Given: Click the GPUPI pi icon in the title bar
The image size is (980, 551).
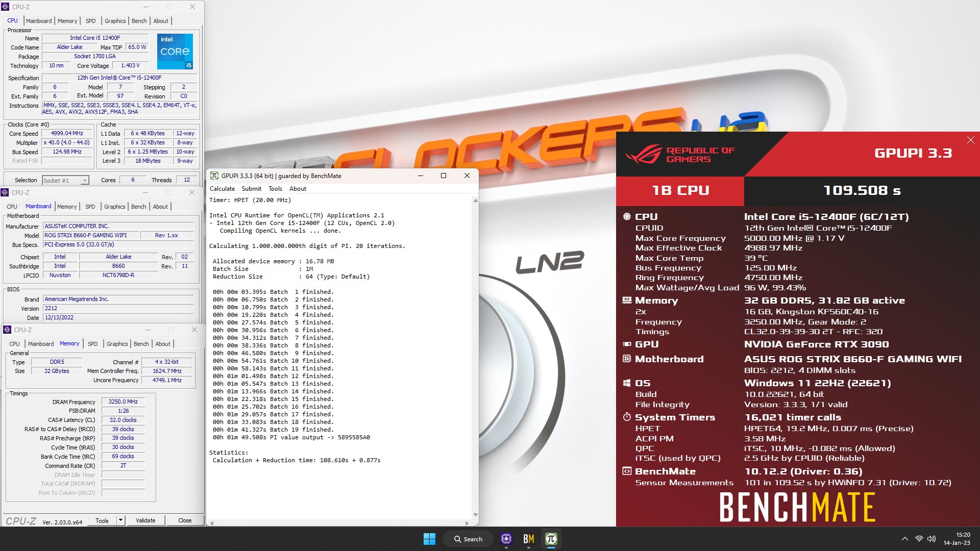Looking at the screenshot, I should coord(214,176).
